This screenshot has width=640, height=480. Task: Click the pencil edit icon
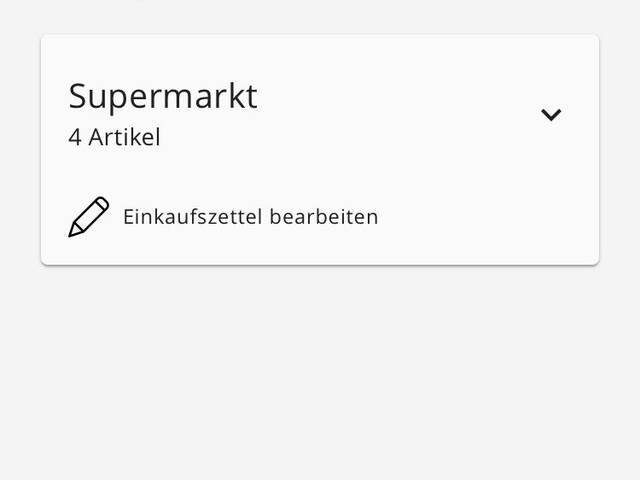point(88,217)
